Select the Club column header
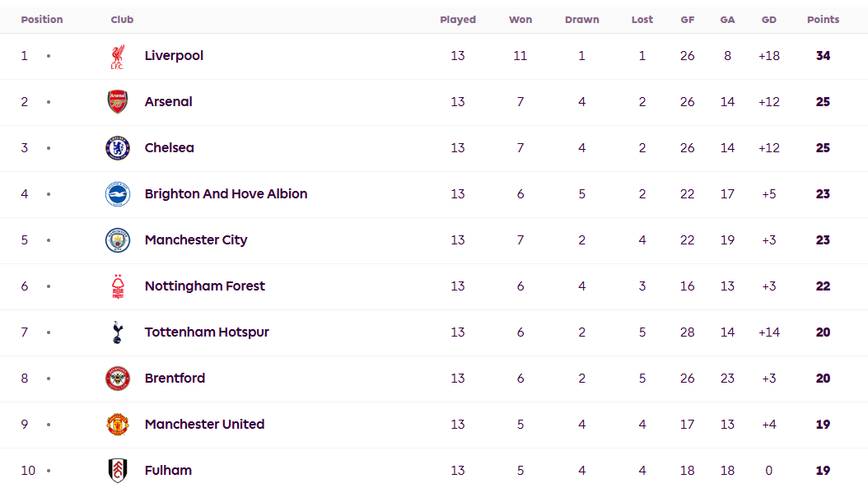This screenshot has height=488, width=868. (x=122, y=20)
